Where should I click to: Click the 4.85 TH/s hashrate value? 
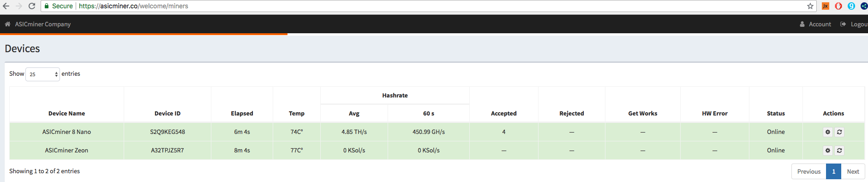tap(354, 132)
